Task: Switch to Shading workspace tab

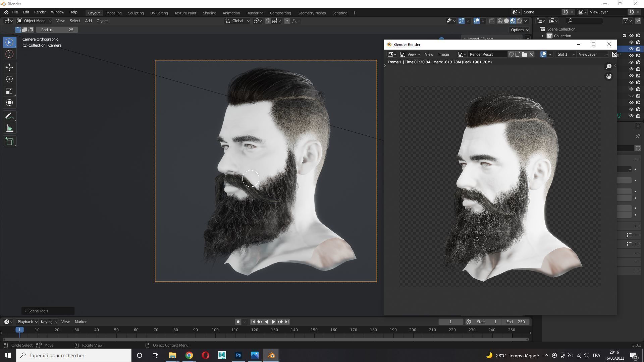Action: pyautogui.click(x=209, y=13)
